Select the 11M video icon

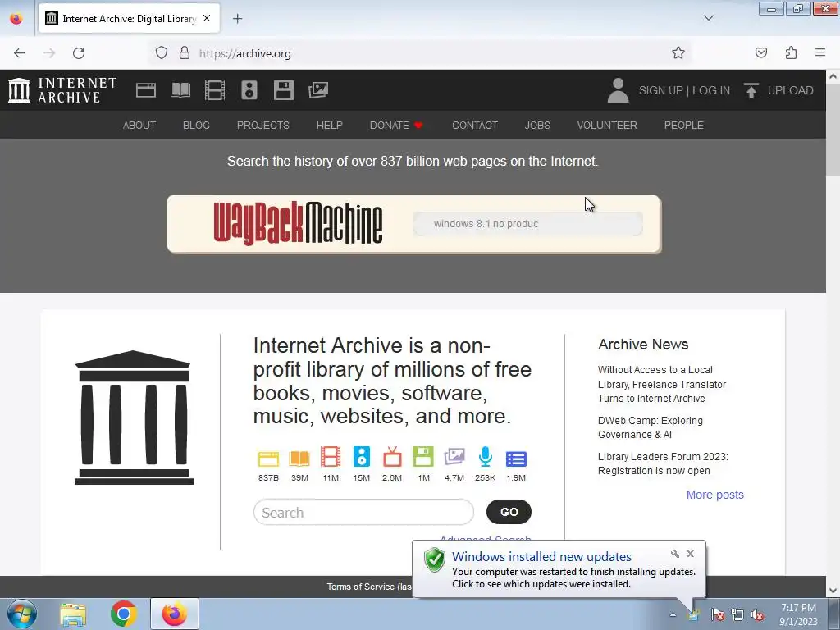pos(331,457)
